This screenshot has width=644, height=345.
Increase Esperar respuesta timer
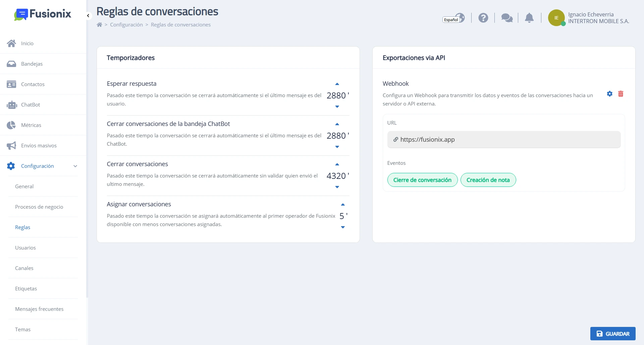click(337, 84)
